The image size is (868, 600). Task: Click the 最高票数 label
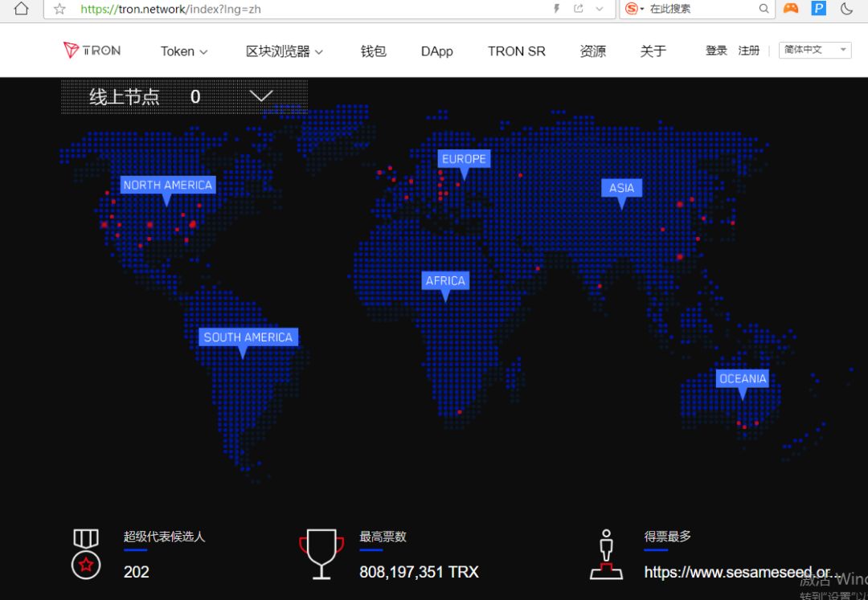[383, 537]
